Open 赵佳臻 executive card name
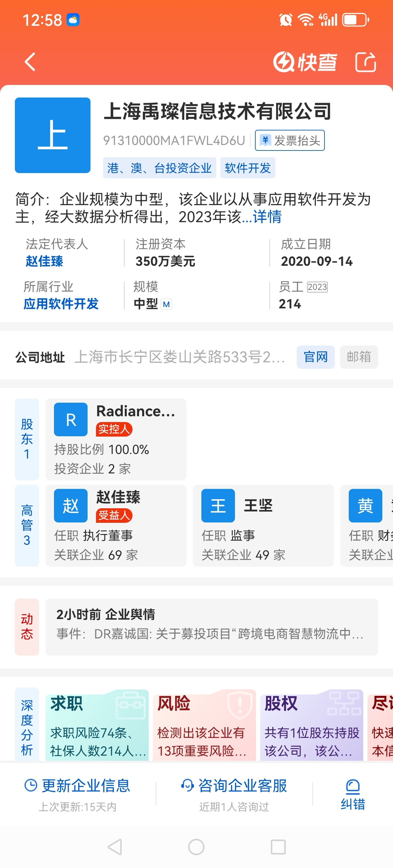The height and width of the screenshot is (868, 393). pyautogui.click(x=118, y=497)
